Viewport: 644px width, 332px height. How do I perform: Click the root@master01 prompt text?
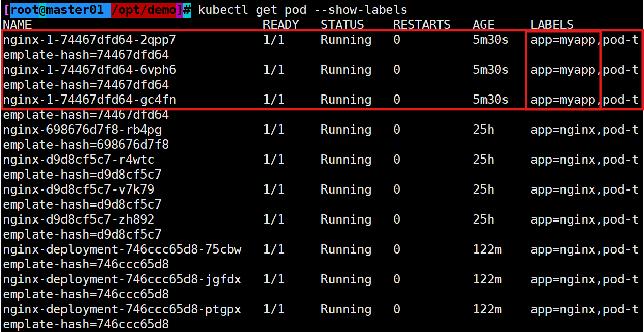click(x=57, y=10)
